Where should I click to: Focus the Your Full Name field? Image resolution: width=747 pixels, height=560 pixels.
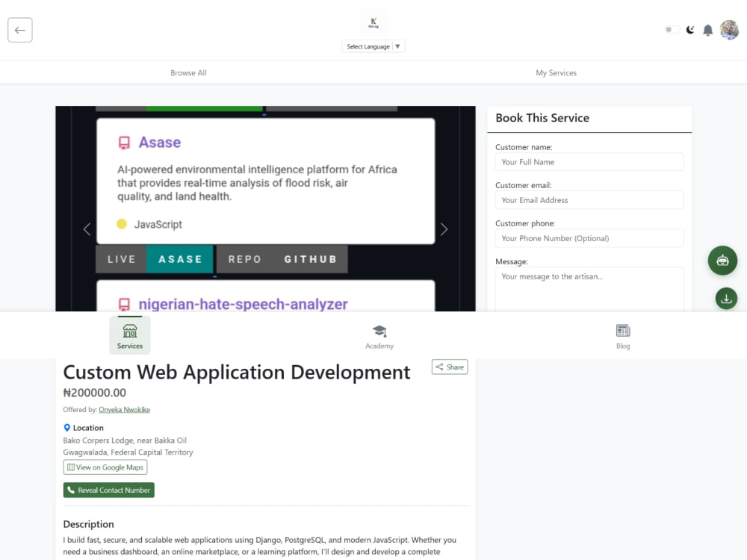[589, 162]
